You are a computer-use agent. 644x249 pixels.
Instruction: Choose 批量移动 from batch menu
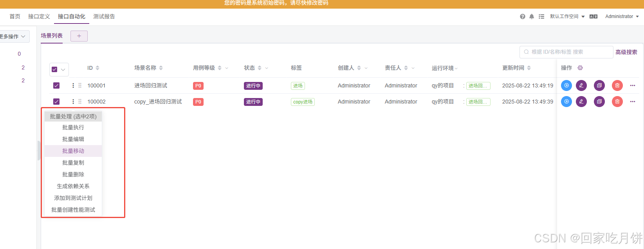73,151
